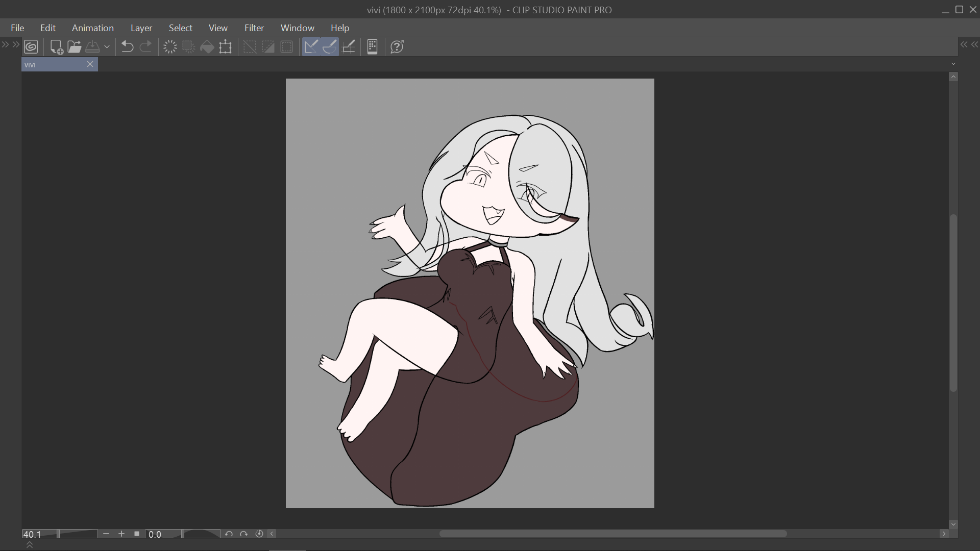Click the Open file folder icon
980x551 pixels.
click(x=75, y=47)
